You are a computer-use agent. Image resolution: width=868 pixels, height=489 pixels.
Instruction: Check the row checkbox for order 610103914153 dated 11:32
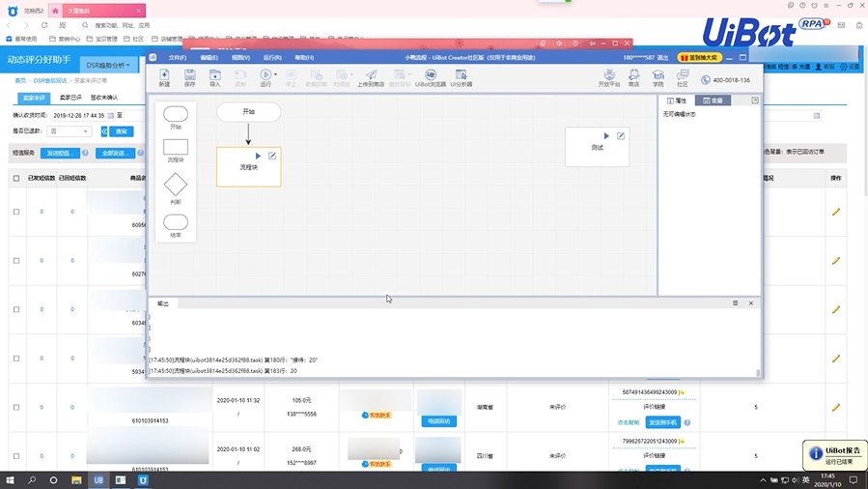point(16,407)
